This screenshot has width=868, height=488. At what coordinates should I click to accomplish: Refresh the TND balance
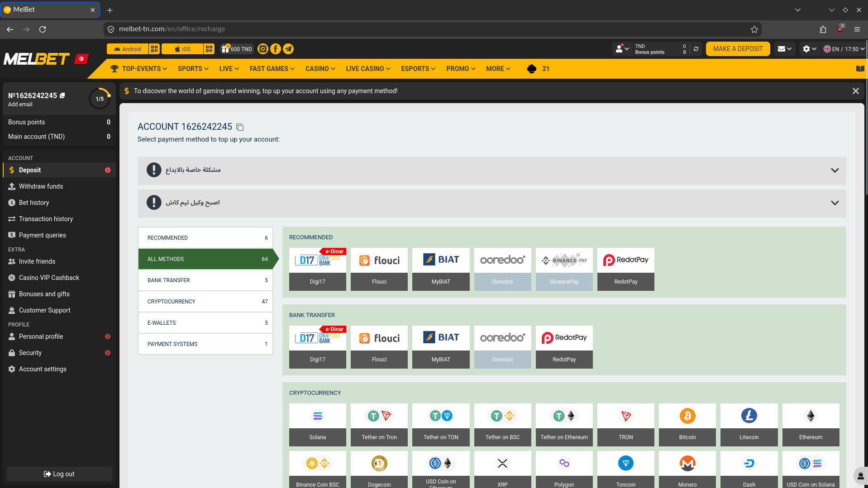click(696, 49)
